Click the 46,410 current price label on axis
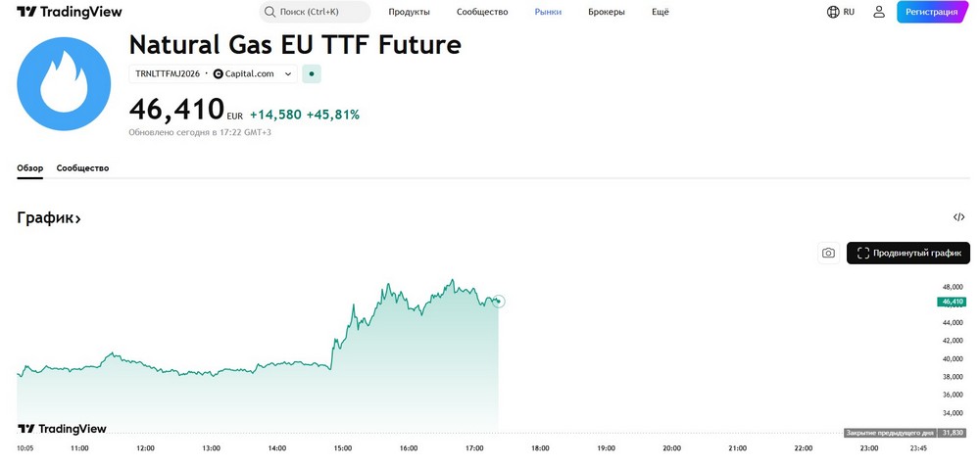Viewport: 980px width, 467px height. click(x=953, y=302)
